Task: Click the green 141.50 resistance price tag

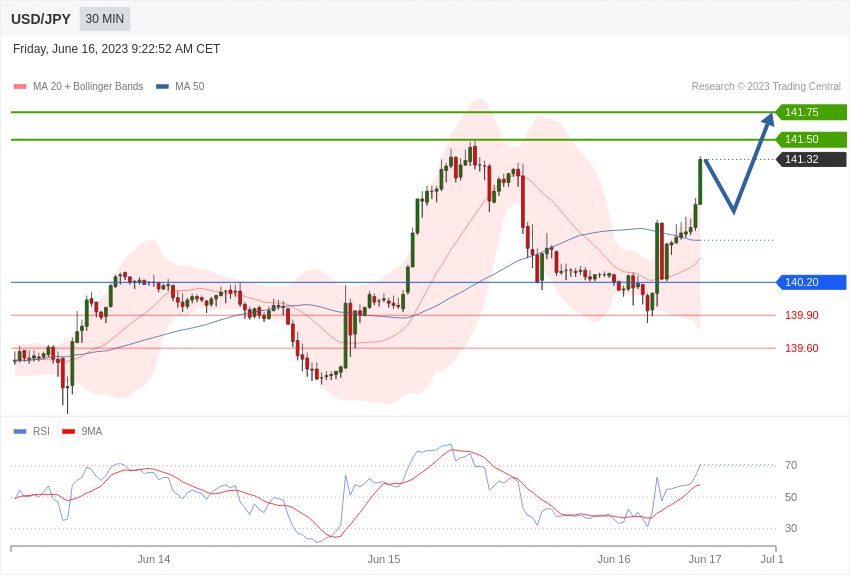Action: 811,139
